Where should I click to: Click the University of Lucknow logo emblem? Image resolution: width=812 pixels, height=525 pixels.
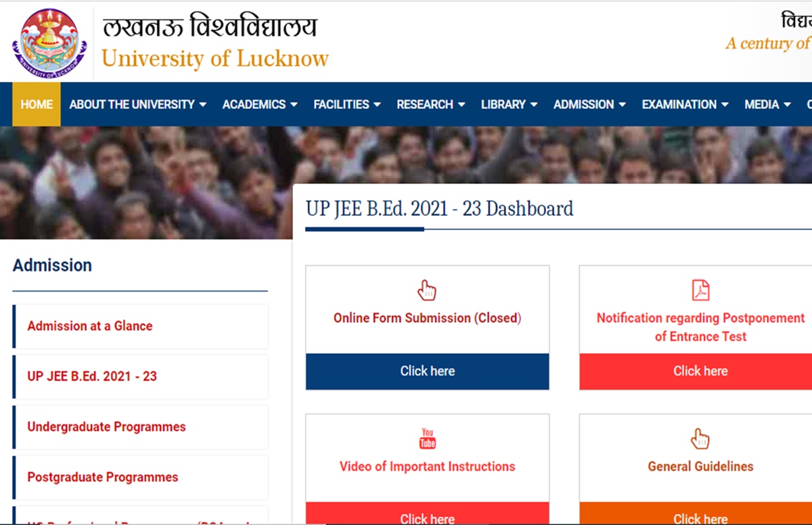click(x=50, y=41)
